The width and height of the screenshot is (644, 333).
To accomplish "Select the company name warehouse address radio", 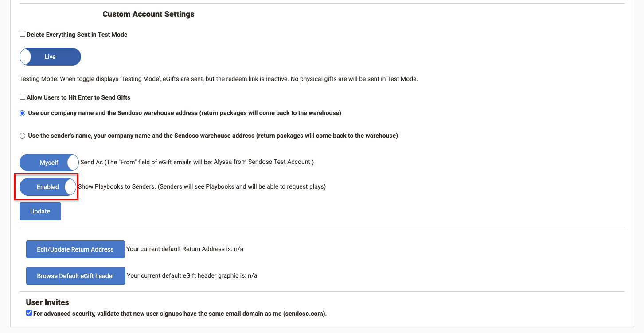I will pyautogui.click(x=23, y=113).
